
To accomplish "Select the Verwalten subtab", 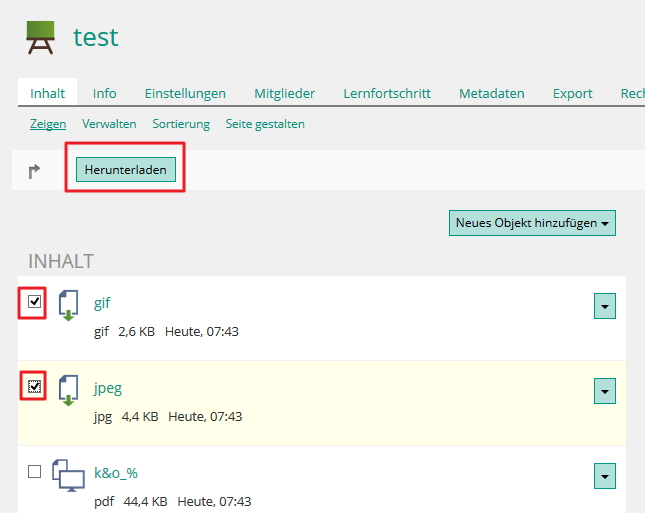I will tap(109, 124).
